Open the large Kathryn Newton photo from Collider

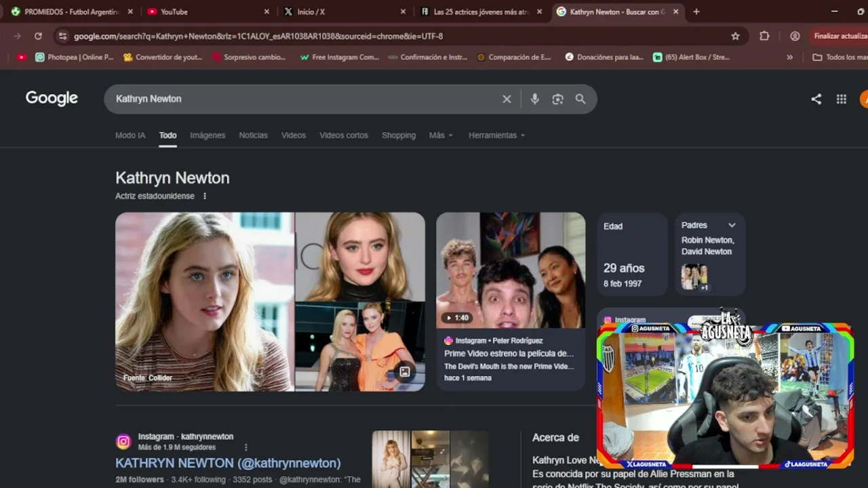[205, 302]
